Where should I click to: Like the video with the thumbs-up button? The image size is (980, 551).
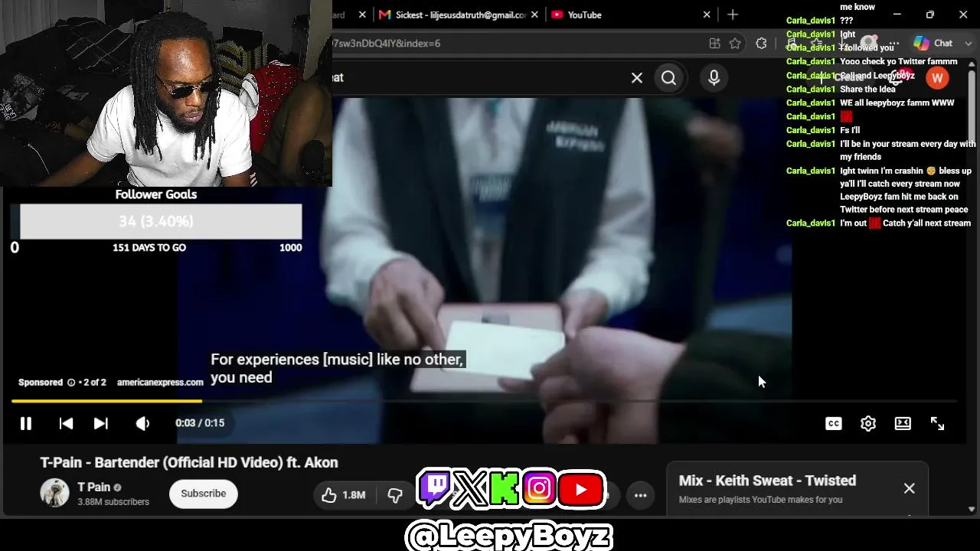click(342, 495)
